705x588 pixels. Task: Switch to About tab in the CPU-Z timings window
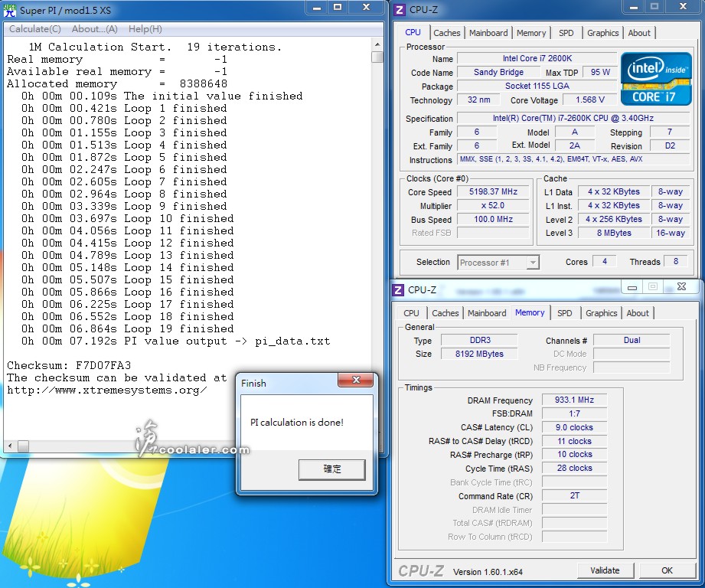point(638,313)
